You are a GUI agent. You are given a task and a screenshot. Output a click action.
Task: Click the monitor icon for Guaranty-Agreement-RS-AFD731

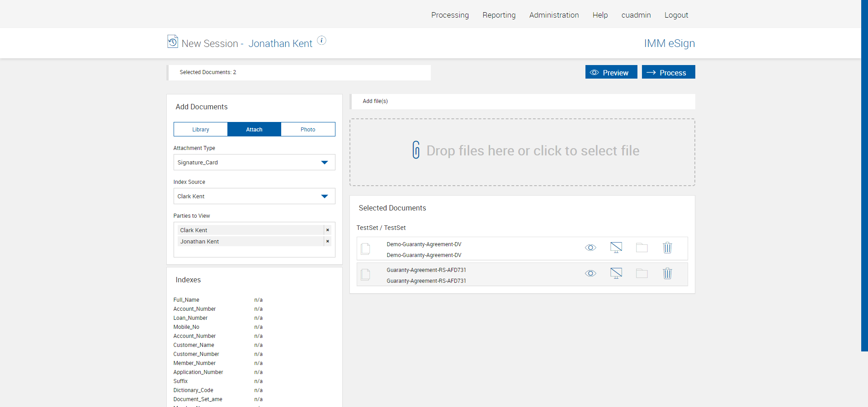coord(616,273)
